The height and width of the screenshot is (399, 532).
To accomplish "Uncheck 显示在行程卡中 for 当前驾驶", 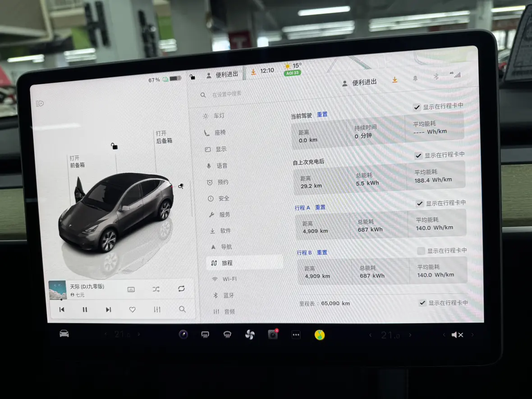I will pos(417,107).
